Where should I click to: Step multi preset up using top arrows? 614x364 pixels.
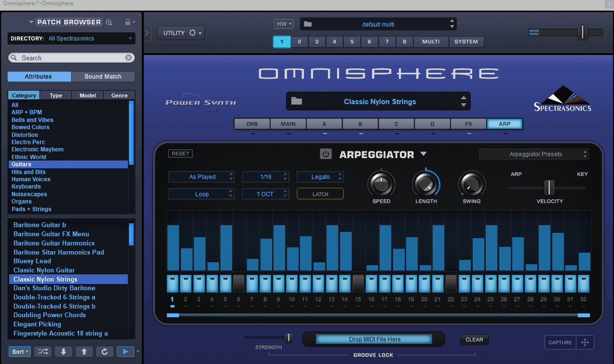452,21
